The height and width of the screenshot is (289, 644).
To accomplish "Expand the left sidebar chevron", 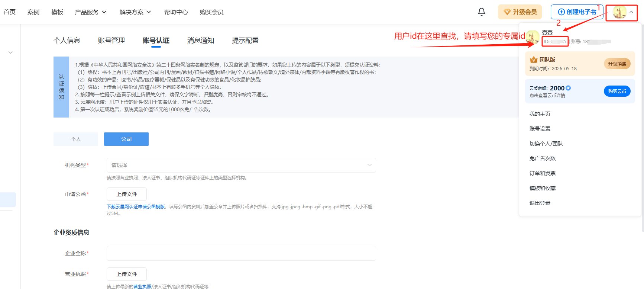I will click(x=10, y=52).
